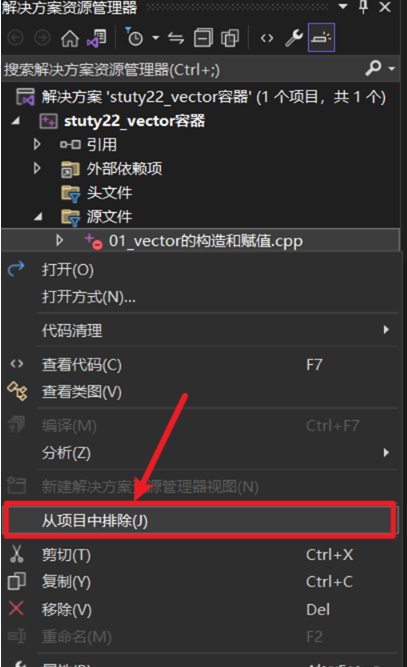Open the pending changes filter dropdown arrow

tap(156, 38)
